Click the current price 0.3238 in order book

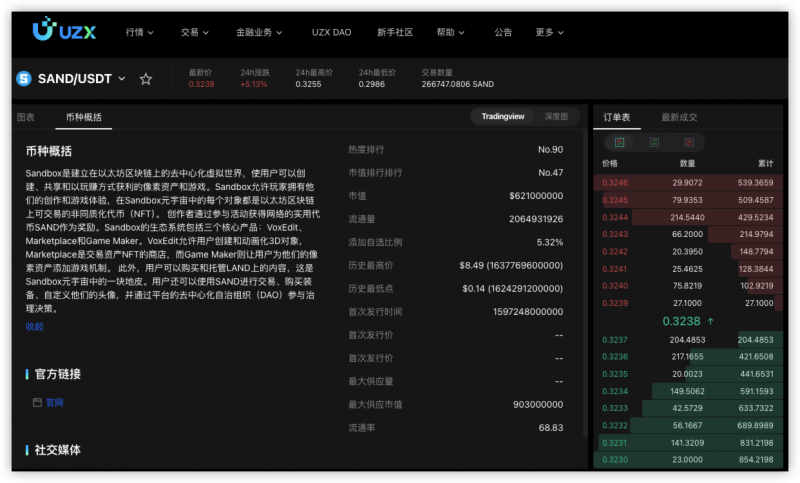681,321
